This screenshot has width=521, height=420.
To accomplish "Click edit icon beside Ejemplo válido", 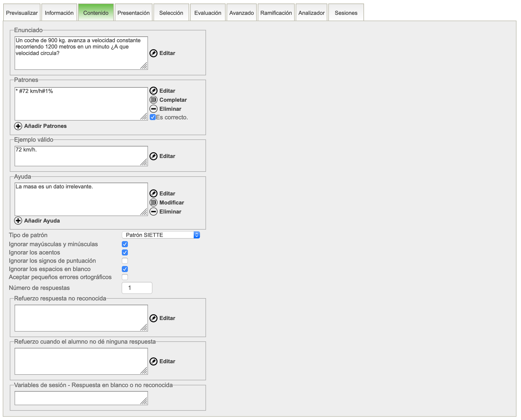I will (153, 156).
